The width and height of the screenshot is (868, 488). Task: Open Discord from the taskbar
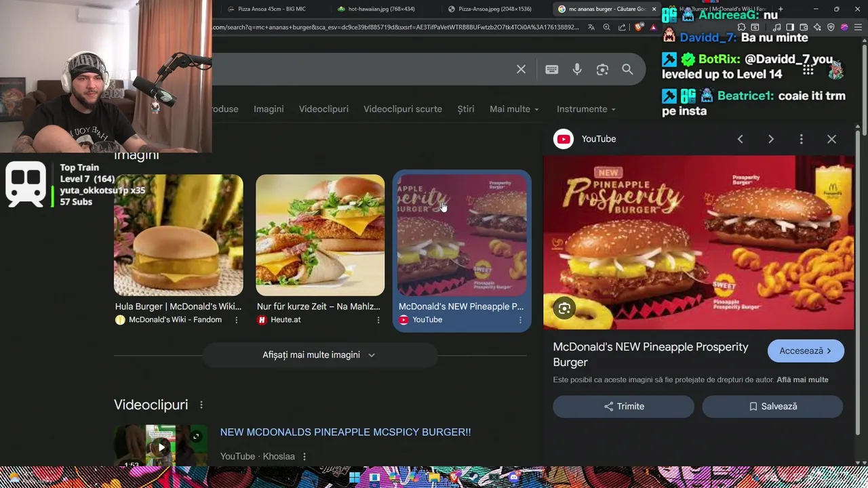point(514,477)
